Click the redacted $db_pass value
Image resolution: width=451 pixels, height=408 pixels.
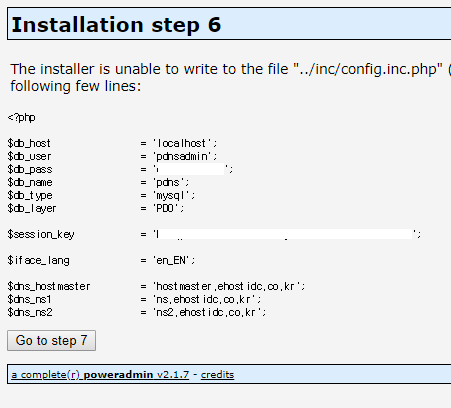[x=191, y=169]
